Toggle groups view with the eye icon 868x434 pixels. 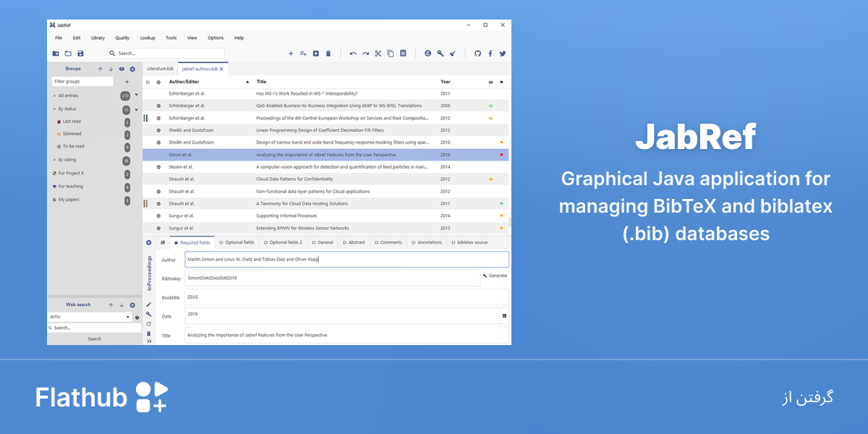click(122, 69)
